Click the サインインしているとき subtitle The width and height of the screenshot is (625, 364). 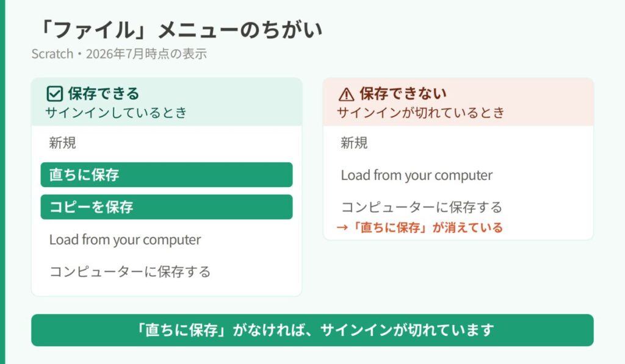click(x=116, y=113)
